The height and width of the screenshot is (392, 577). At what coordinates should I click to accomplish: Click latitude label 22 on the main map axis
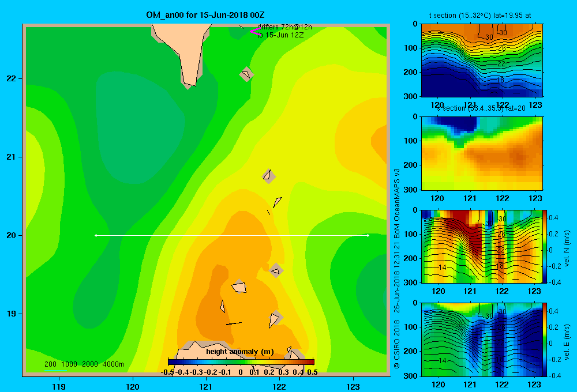(11, 79)
